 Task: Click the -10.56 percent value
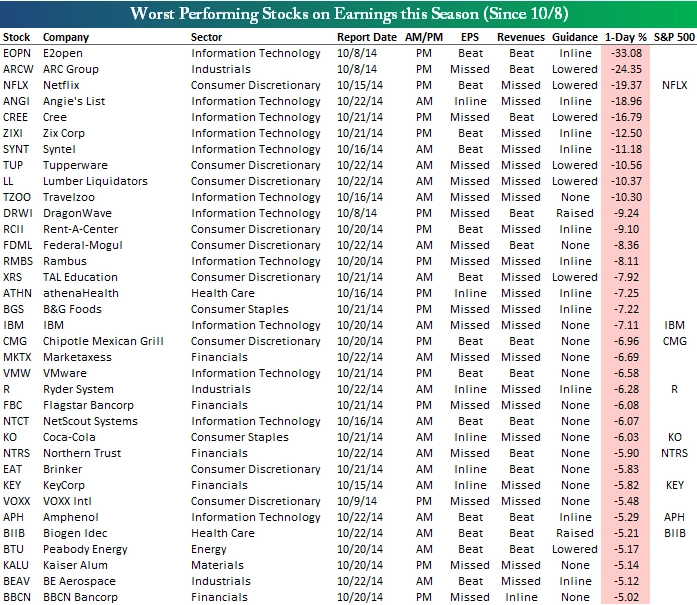tap(626, 165)
